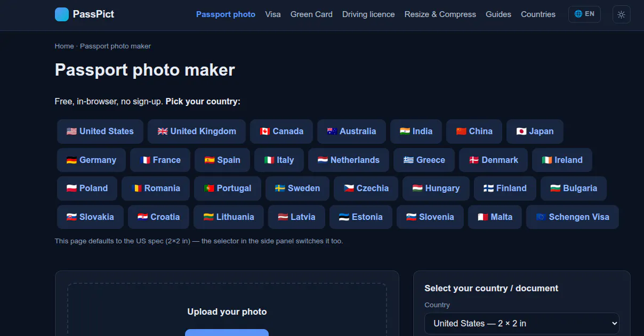Choose the Hungary country button
644x336 pixels.
click(x=436, y=189)
